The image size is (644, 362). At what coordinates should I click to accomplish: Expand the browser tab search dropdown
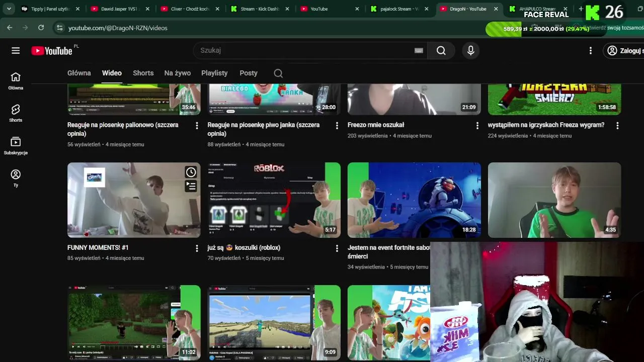pyautogui.click(x=9, y=9)
